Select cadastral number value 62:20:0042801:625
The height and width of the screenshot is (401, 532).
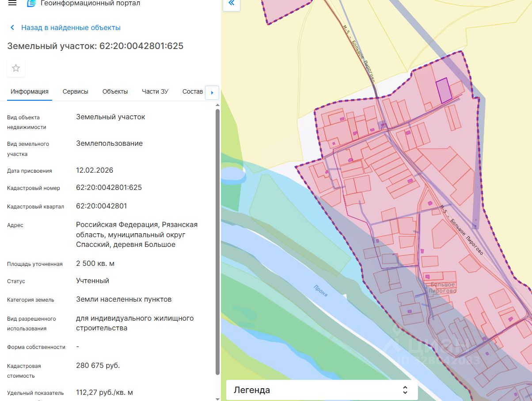click(x=109, y=187)
